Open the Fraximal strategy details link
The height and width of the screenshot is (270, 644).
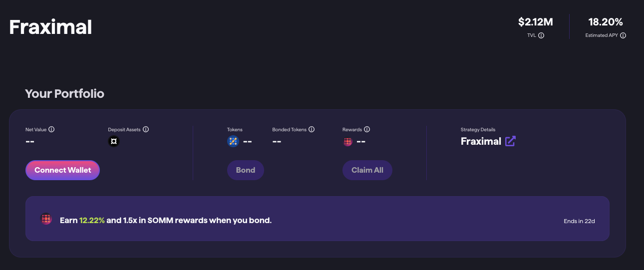(481, 141)
